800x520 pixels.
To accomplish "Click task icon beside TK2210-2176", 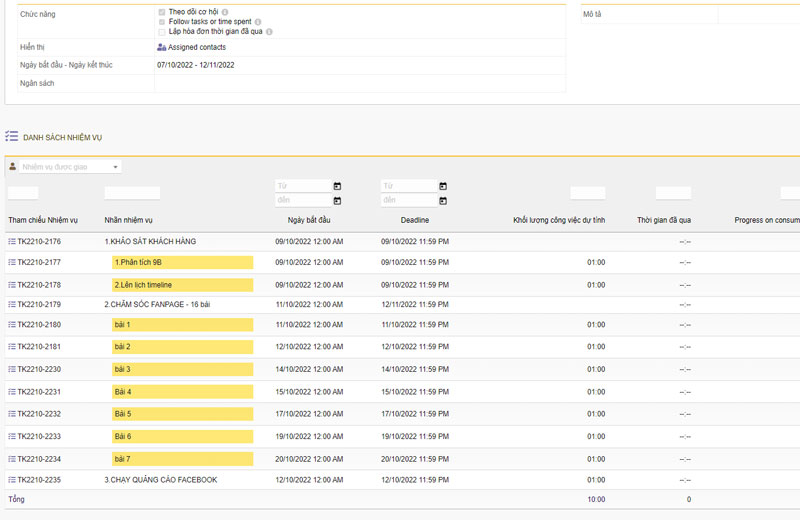I will [12, 242].
